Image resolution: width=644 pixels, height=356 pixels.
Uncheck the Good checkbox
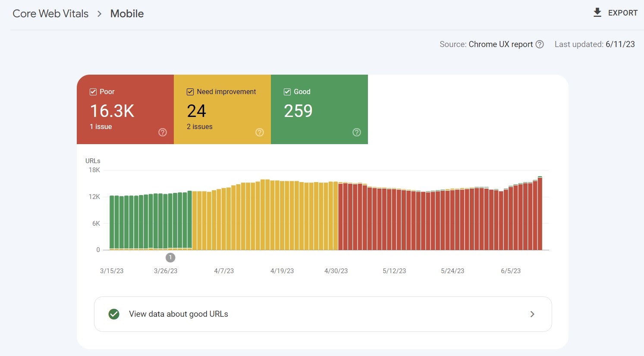(x=287, y=92)
